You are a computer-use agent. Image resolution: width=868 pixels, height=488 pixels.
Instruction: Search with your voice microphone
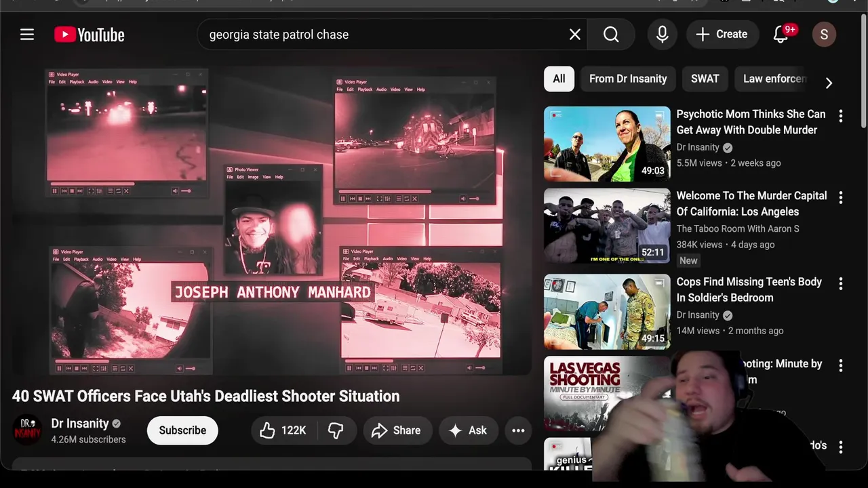[663, 35]
